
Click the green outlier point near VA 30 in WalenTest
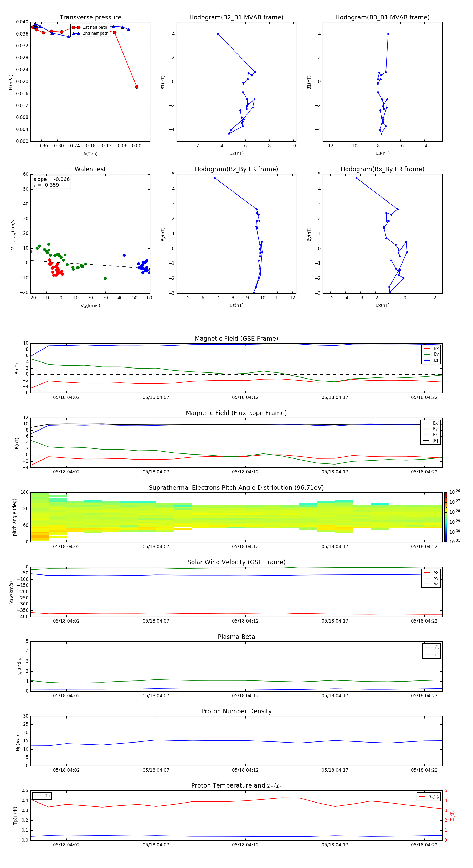tap(105, 279)
